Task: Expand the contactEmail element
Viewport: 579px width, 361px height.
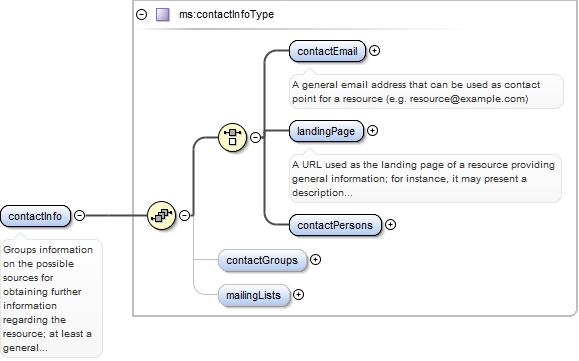Action: [374, 51]
